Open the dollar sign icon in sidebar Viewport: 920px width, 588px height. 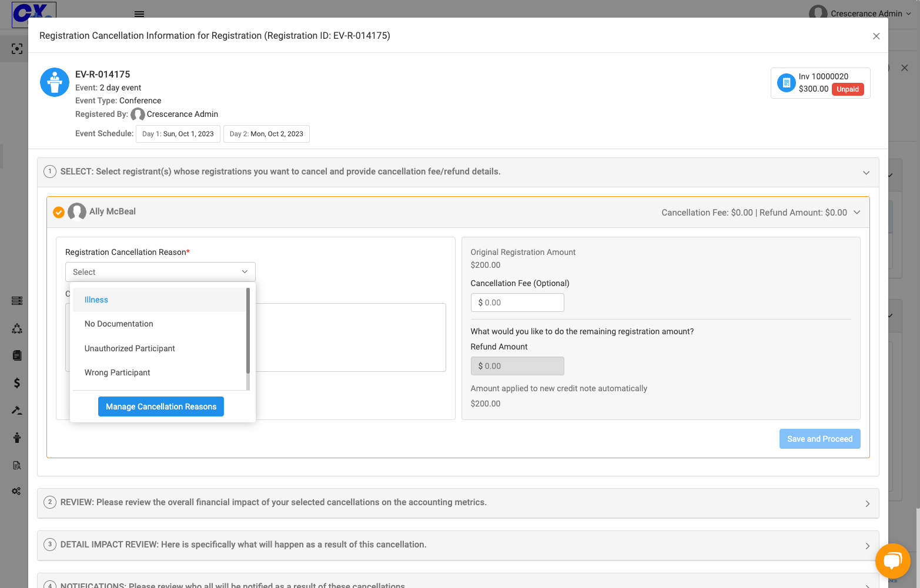[x=17, y=383]
